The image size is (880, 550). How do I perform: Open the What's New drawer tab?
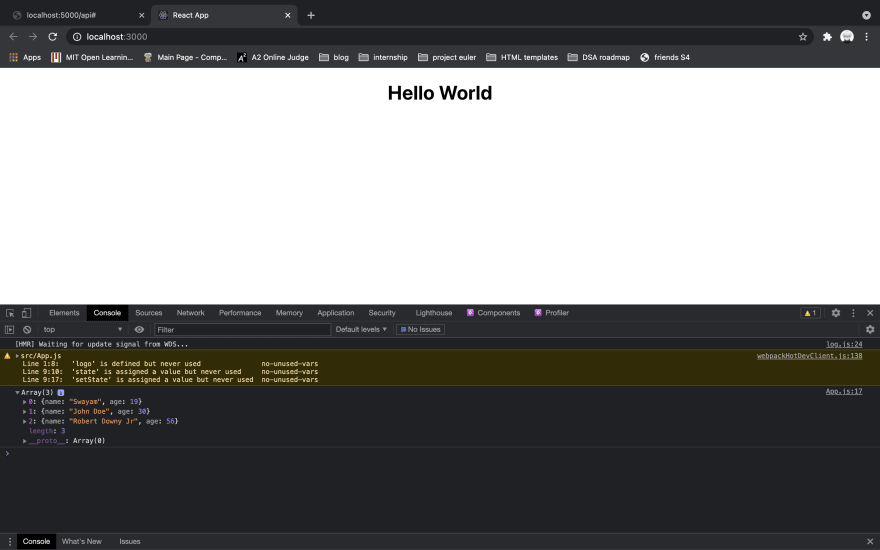82,542
